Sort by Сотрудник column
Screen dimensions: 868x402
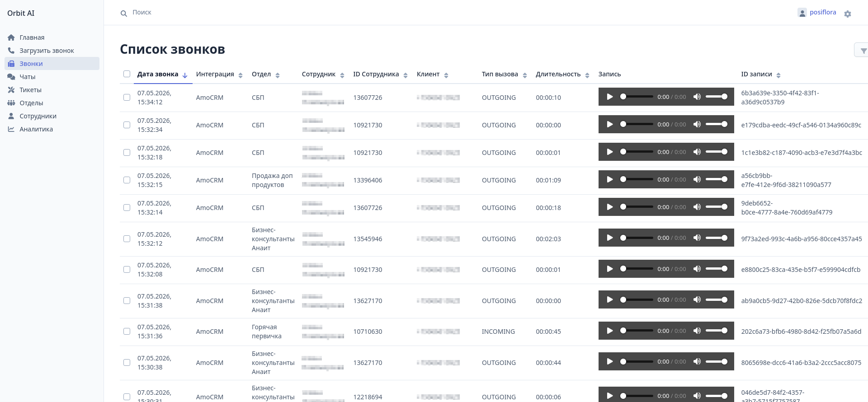click(323, 75)
